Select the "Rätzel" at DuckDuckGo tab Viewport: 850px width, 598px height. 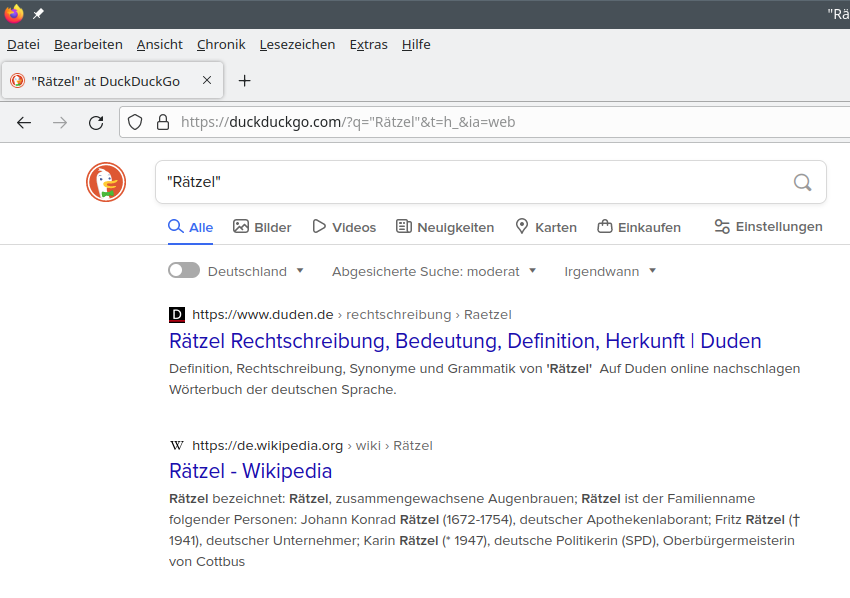click(x=112, y=81)
